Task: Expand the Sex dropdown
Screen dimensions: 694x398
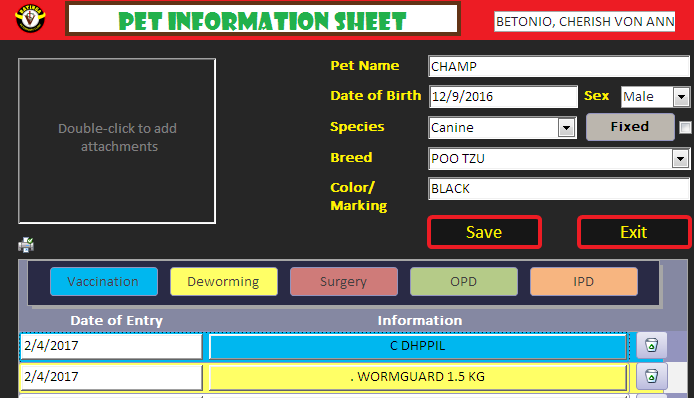Action: [x=681, y=97]
